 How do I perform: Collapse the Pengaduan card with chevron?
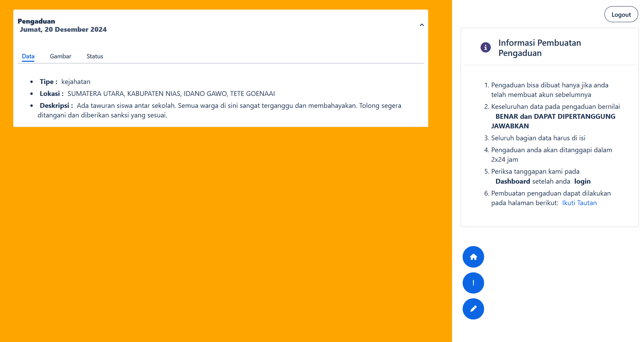(422, 25)
